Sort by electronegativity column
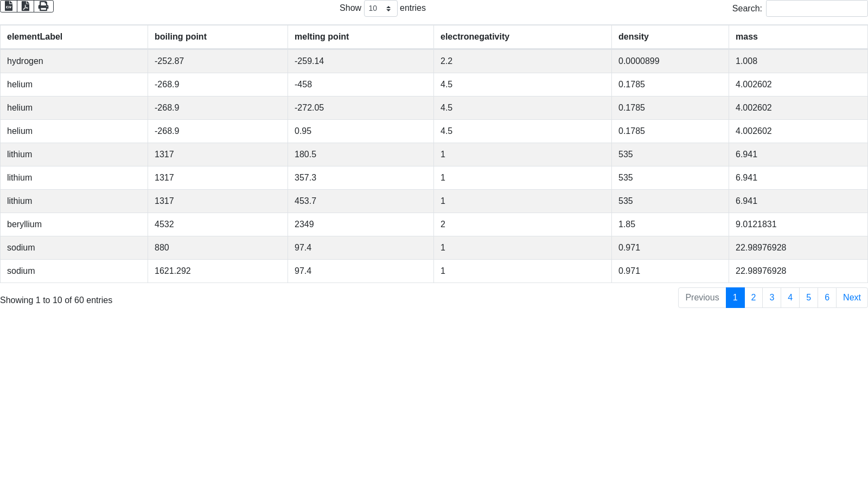The width and height of the screenshot is (868, 488). click(x=475, y=37)
